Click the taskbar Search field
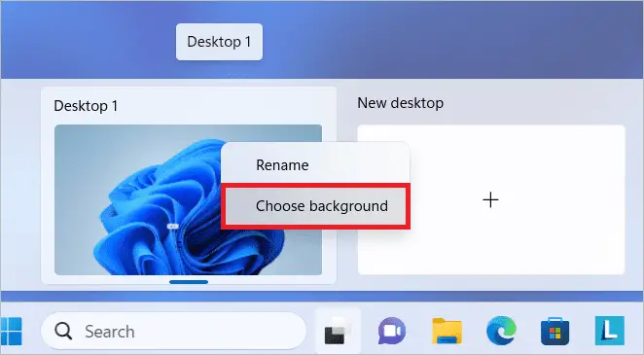Image resolution: width=644 pixels, height=355 pixels. click(x=174, y=331)
